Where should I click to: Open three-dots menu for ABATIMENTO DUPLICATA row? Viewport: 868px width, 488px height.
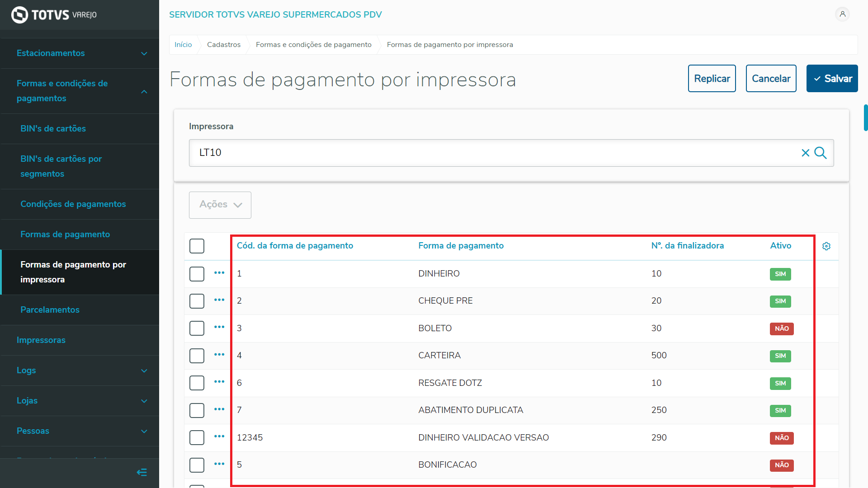coord(219,409)
